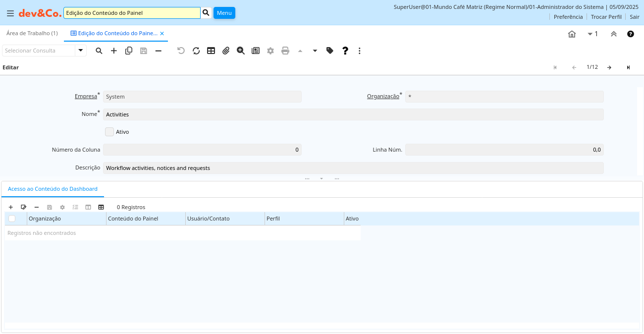Click the attachment paperclip icon
This screenshot has height=334, width=644.
(x=226, y=51)
